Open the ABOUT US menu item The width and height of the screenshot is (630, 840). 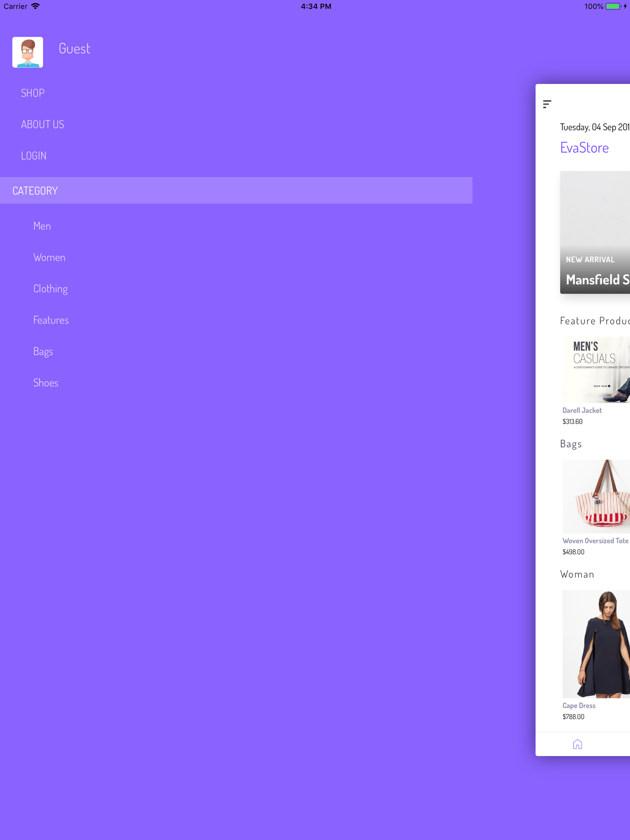coord(42,124)
